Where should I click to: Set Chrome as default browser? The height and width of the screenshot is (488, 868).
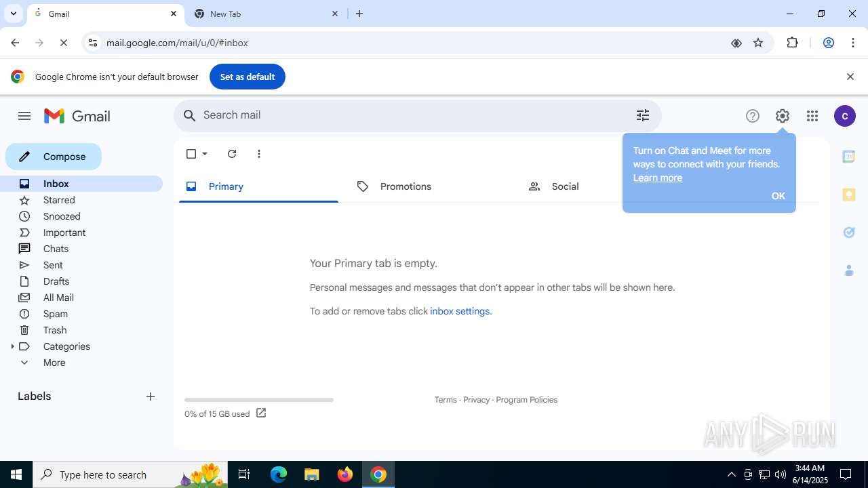pos(248,77)
